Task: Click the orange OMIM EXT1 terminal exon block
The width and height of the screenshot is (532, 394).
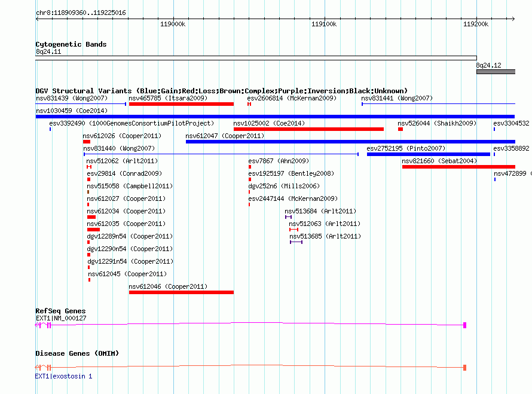Action: 465,368
